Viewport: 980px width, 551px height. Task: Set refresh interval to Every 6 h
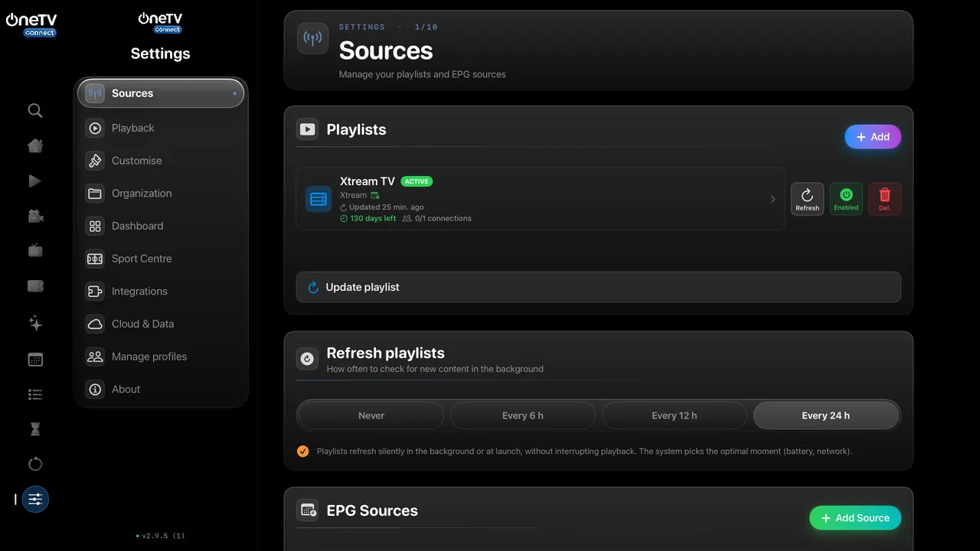(523, 416)
